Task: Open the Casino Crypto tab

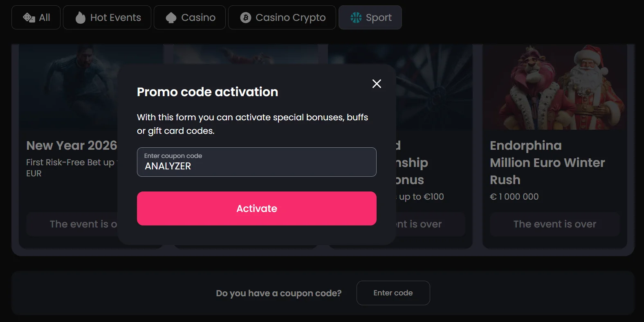Action: (x=290, y=18)
